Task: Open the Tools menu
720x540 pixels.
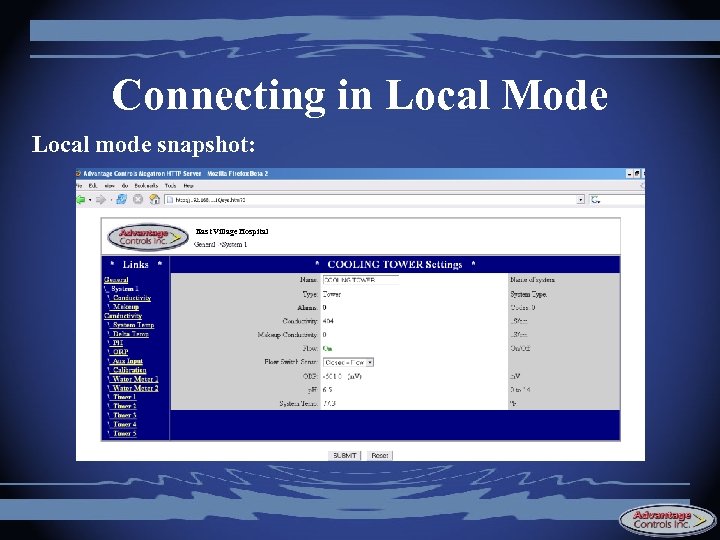Action: pyautogui.click(x=170, y=186)
